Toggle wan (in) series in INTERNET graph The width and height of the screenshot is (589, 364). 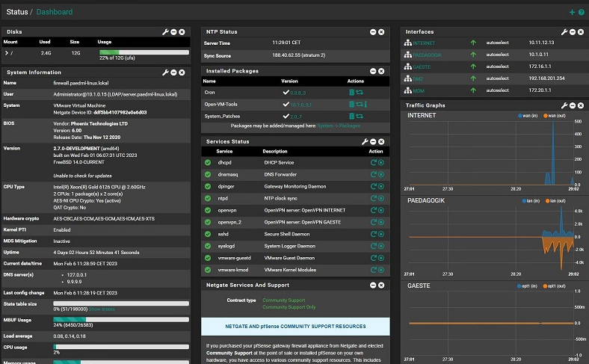pyautogui.click(x=531, y=116)
